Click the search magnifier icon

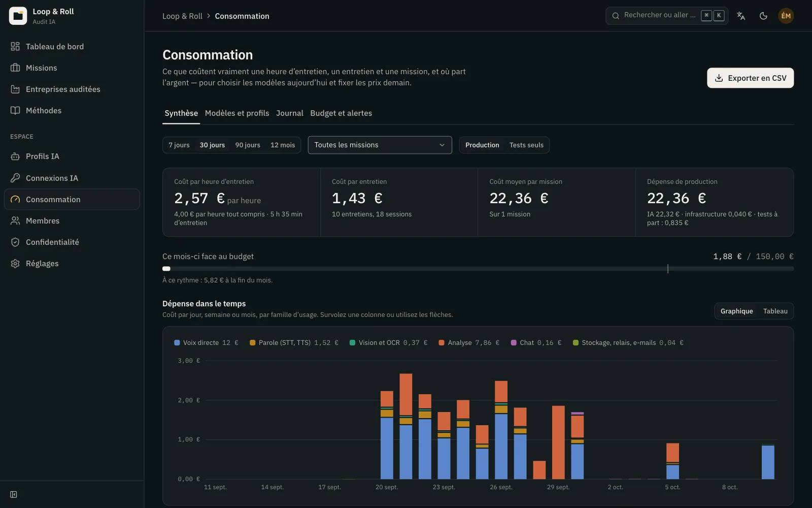616,16
